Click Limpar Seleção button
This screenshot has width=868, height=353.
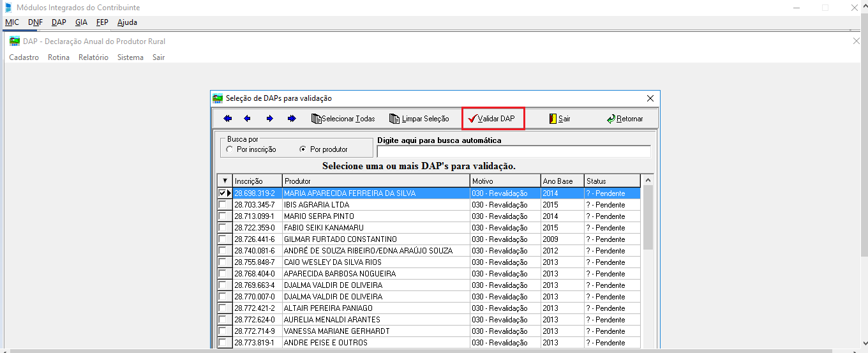point(419,119)
